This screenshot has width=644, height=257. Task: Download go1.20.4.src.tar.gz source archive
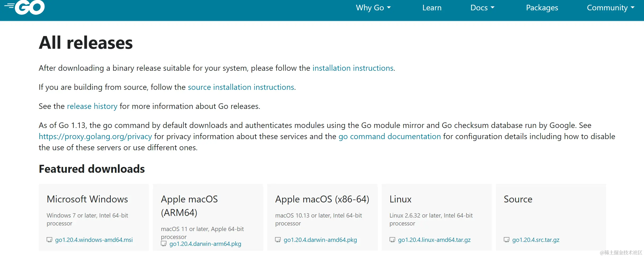coord(536,240)
